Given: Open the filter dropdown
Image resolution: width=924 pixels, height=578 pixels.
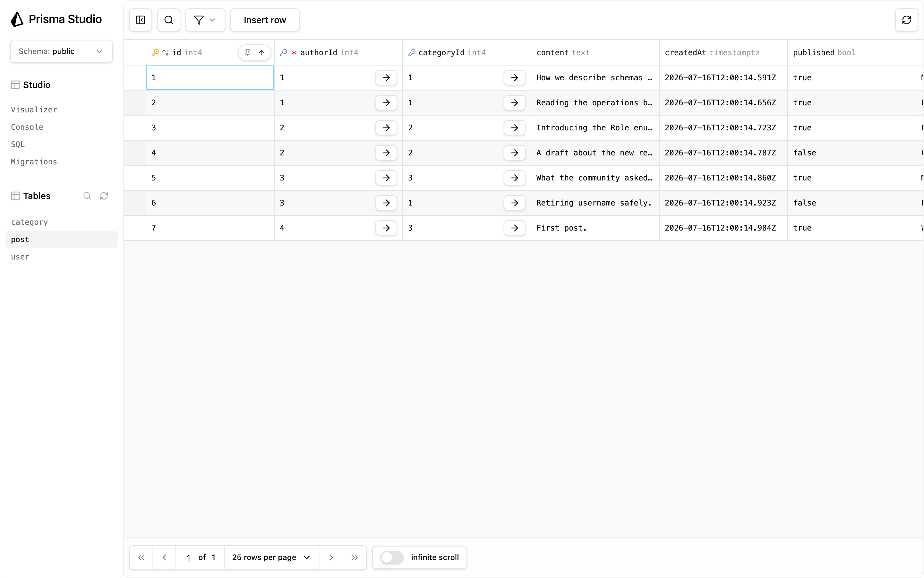Looking at the screenshot, I should coord(205,20).
